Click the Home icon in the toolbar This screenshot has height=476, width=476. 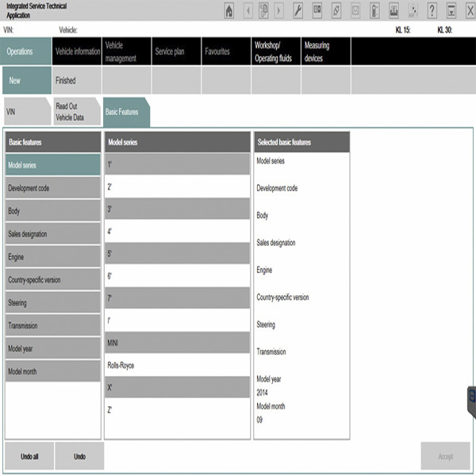(229, 10)
